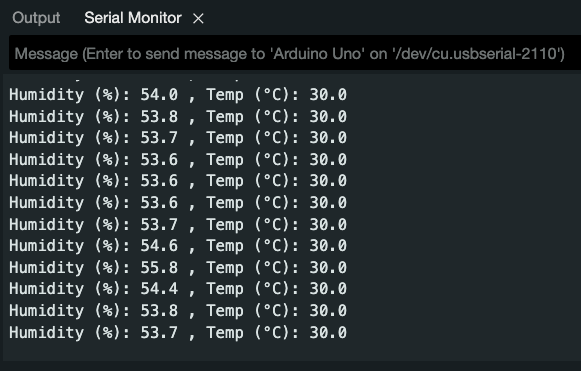Click the 30.0 temp value on 54.0 line
581x371 pixels.
pyautogui.click(x=328, y=95)
